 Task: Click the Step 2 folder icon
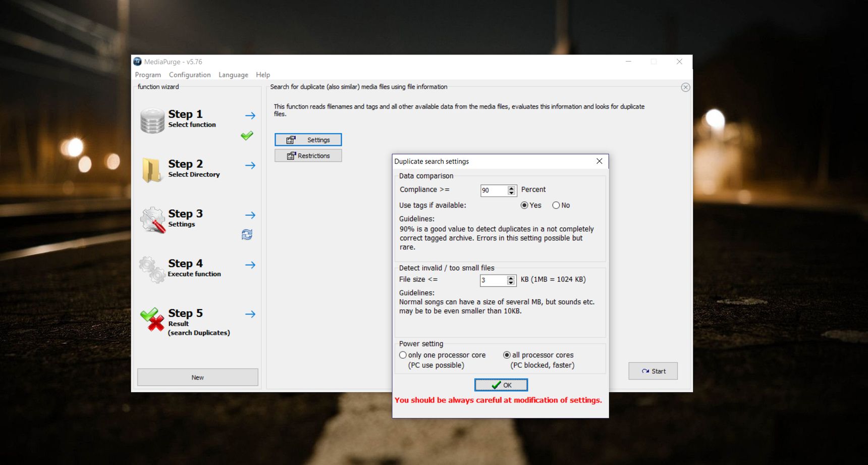pos(152,170)
